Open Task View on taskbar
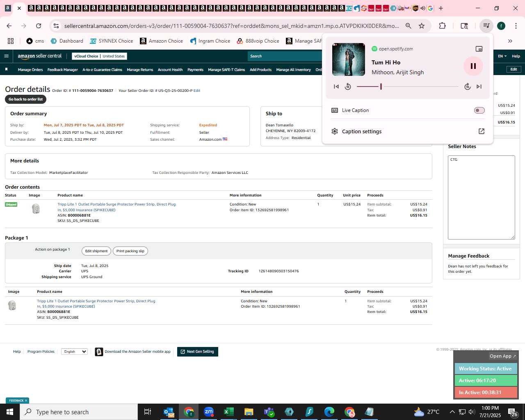The image size is (525, 420). tap(148, 412)
